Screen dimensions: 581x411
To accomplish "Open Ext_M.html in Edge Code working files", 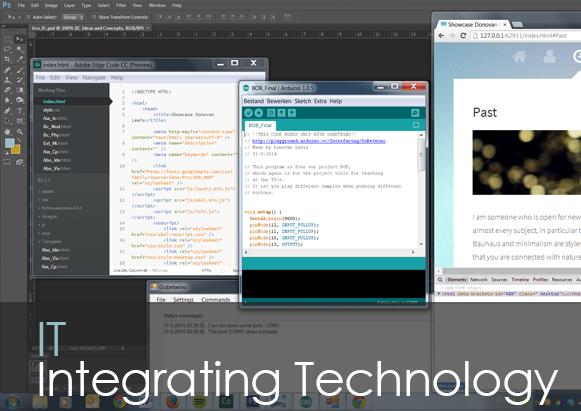I will 56,143.
